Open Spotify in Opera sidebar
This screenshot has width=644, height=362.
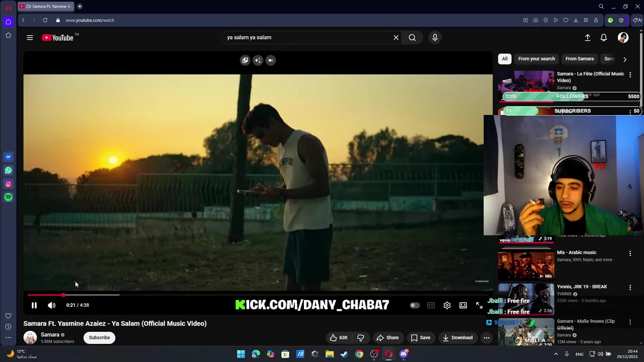tap(8, 198)
